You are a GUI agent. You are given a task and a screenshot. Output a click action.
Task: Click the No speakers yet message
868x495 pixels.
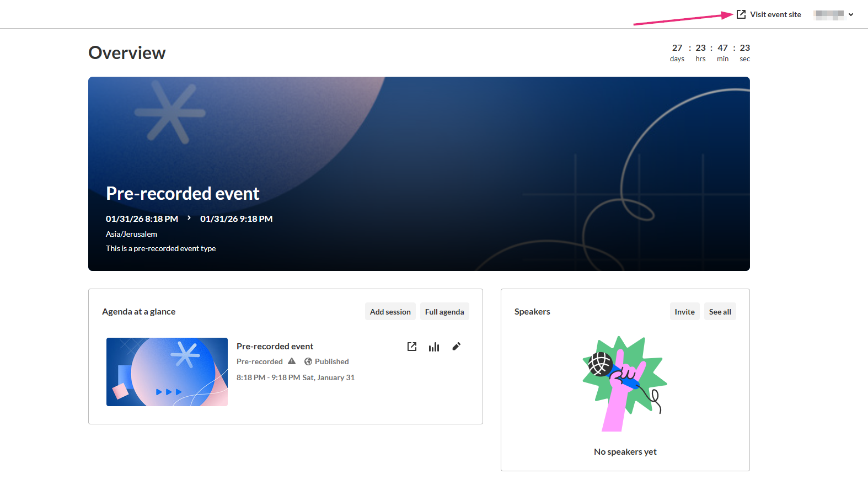[x=625, y=452]
